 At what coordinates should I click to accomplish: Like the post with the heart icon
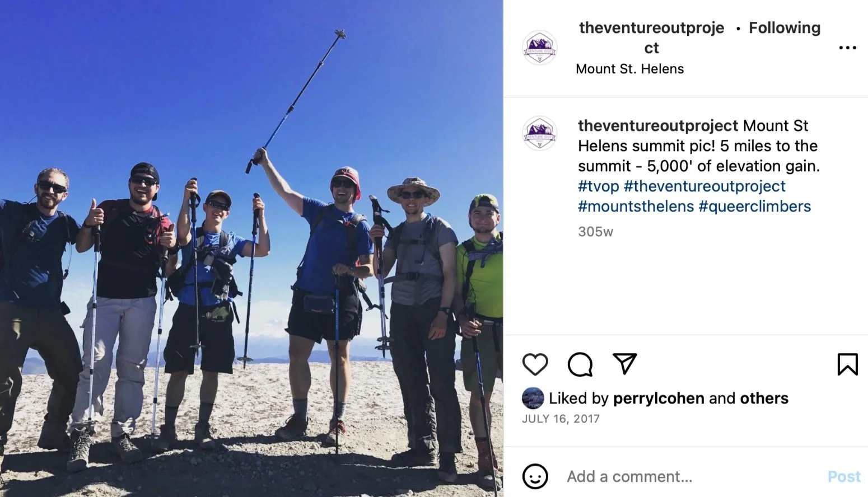click(x=535, y=364)
